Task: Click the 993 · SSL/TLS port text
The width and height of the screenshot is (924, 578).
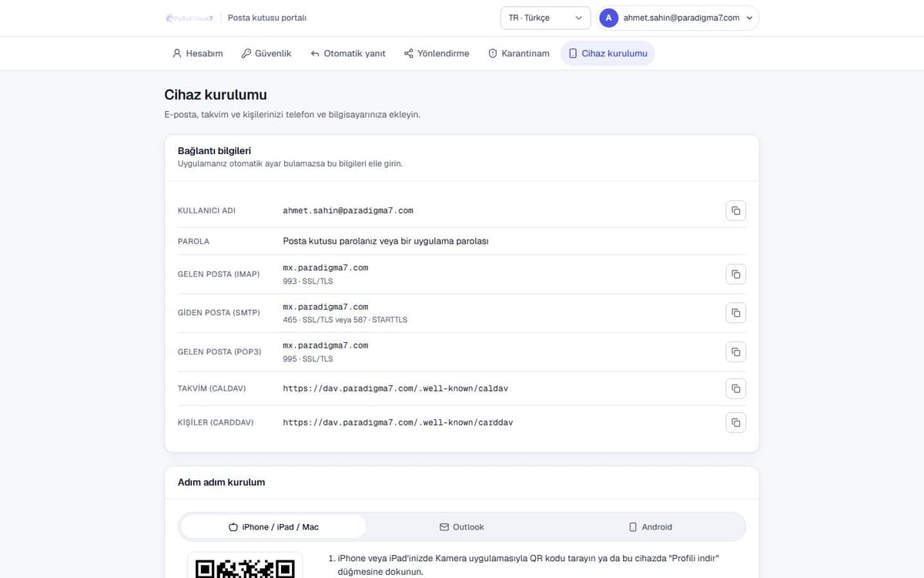Action: (308, 281)
